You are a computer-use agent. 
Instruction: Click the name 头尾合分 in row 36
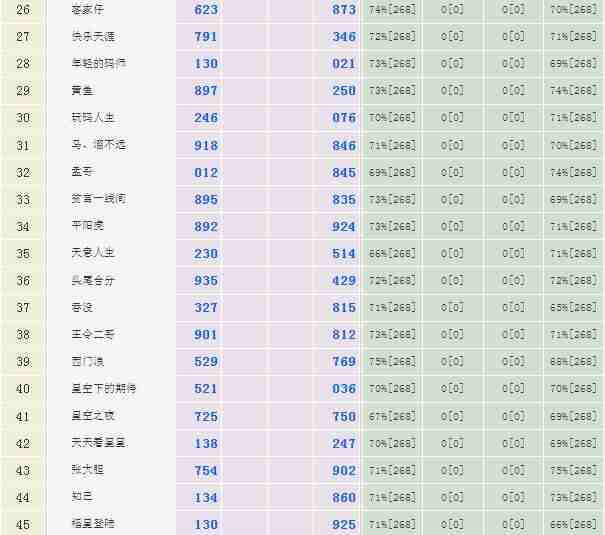pos(91,280)
